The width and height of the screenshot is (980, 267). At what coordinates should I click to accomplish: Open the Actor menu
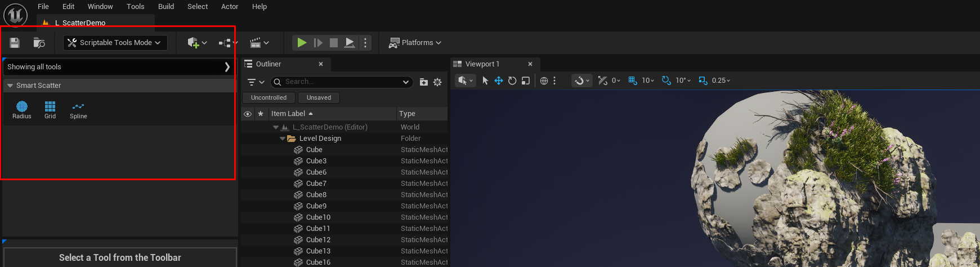point(230,7)
